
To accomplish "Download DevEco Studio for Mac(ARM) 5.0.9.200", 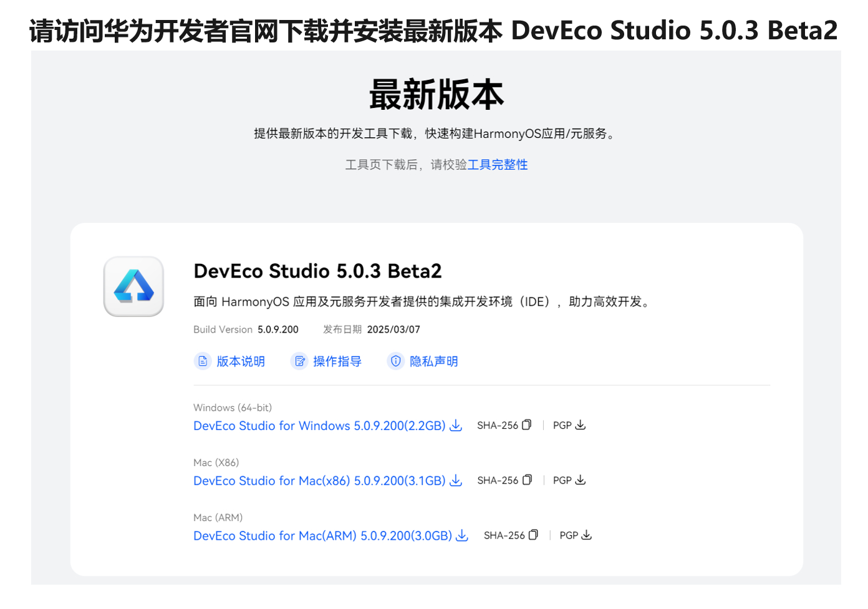I will pos(322,535).
